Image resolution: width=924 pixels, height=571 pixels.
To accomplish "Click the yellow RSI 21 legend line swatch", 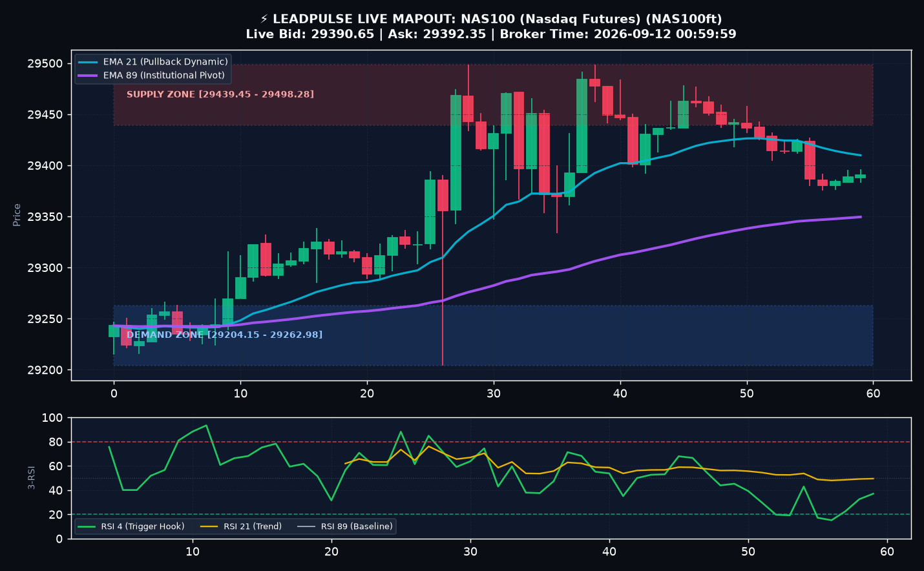I will [x=209, y=526].
